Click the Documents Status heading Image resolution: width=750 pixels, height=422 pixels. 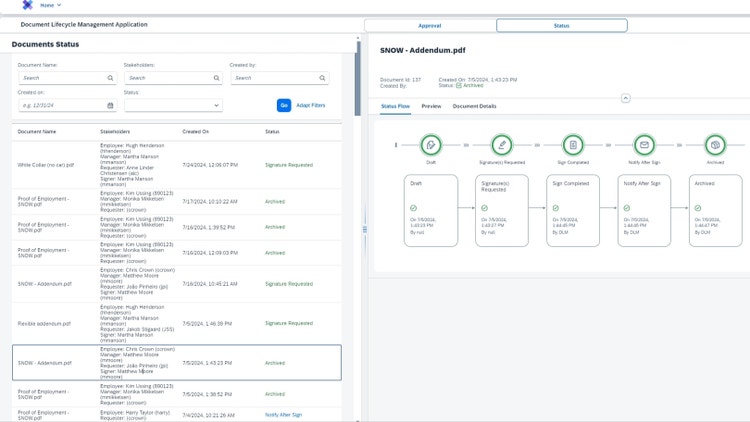coord(45,44)
